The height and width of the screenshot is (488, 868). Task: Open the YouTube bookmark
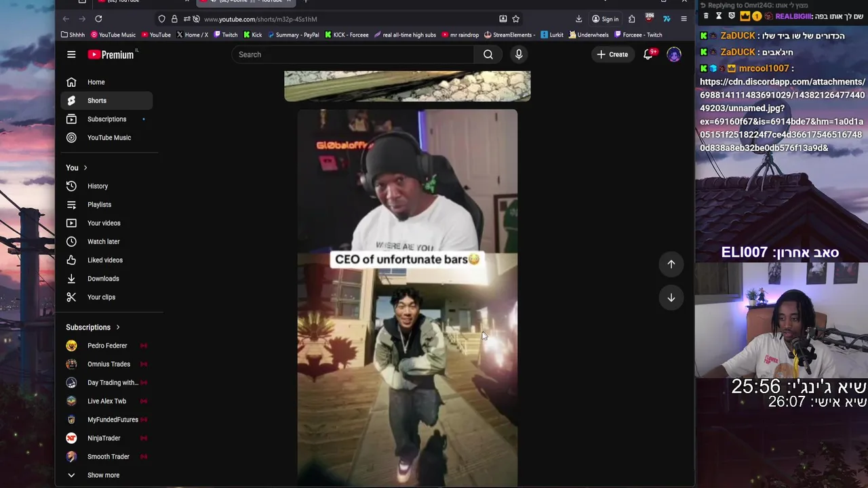click(x=155, y=35)
